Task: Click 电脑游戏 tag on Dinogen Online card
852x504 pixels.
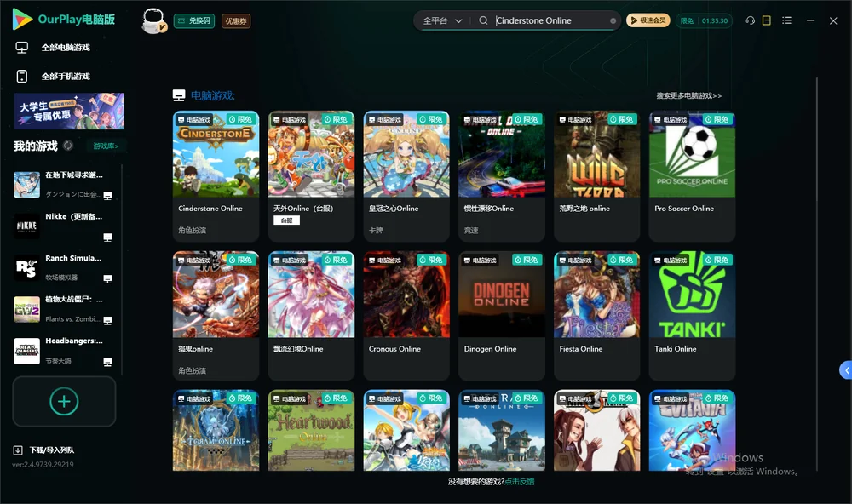Action: click(481, 261)
